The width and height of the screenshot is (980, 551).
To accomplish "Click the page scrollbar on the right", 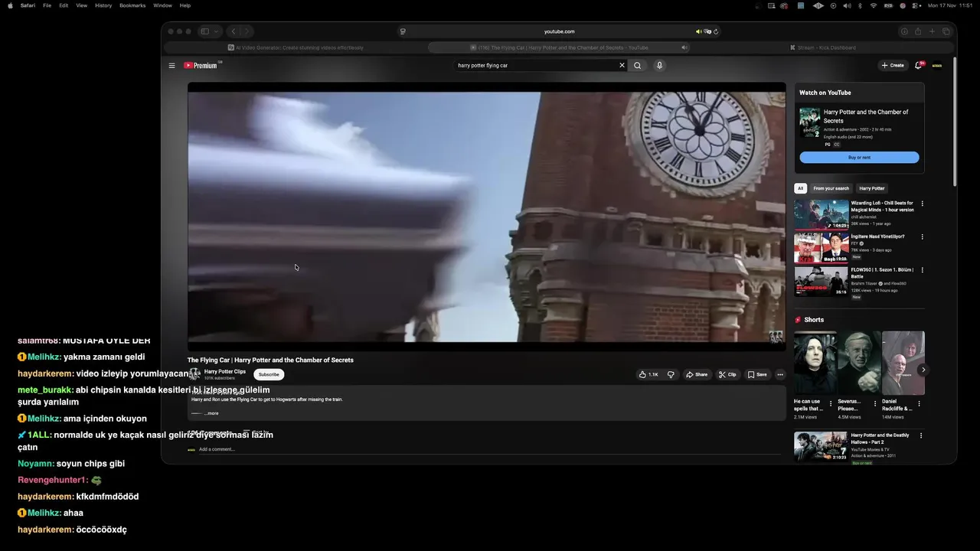I will (955, 122).
